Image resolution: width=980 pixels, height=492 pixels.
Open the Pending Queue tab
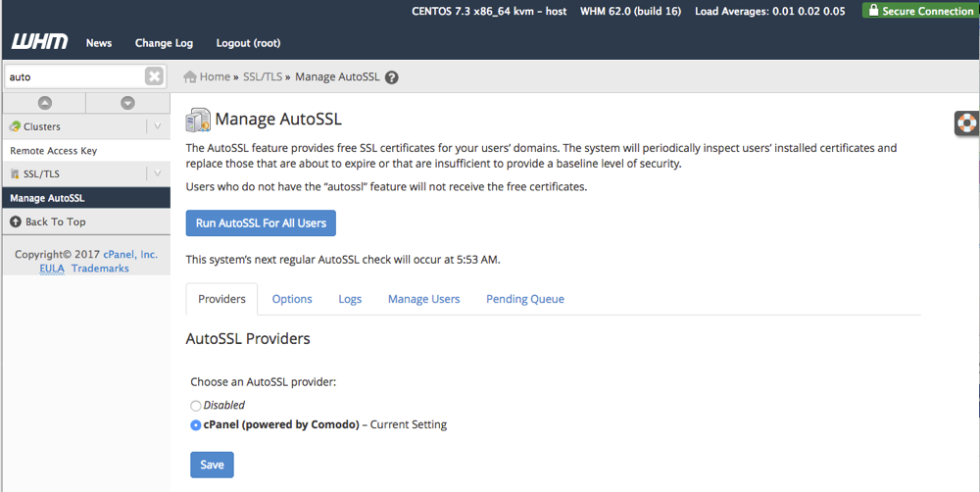525,299
